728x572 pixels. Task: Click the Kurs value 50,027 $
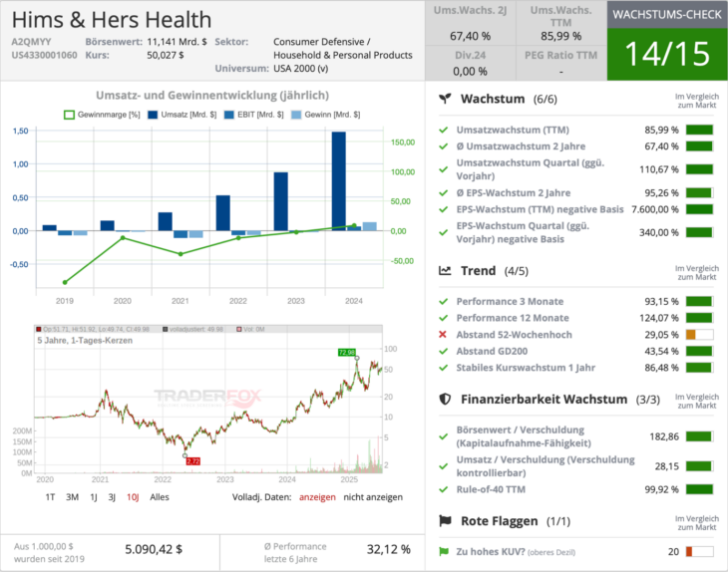pyautogui.click(x=166, y=55)
